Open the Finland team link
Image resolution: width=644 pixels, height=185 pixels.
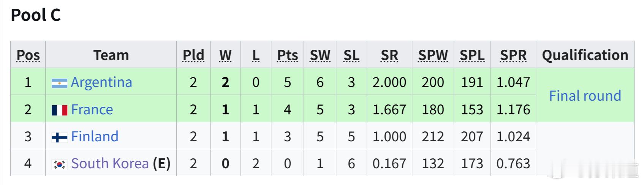(x=95, y=136)
